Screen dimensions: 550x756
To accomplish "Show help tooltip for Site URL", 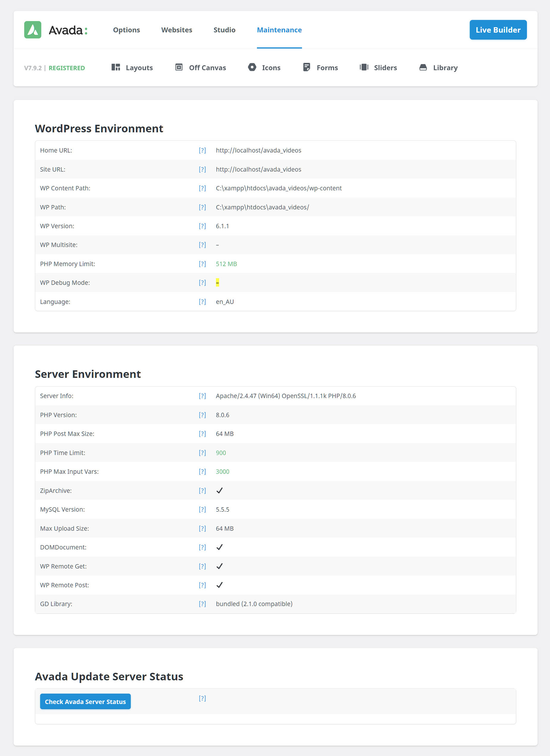I will click(202, 169).
